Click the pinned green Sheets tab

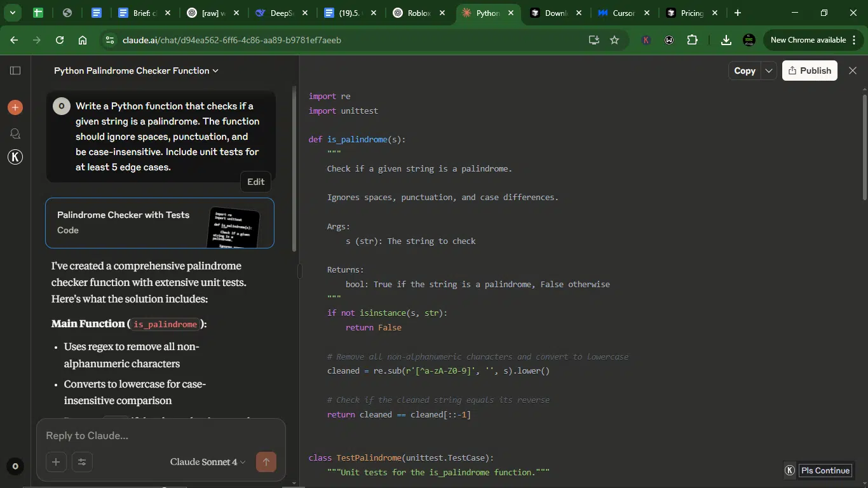pyautogui.click(x=38, y=13)
